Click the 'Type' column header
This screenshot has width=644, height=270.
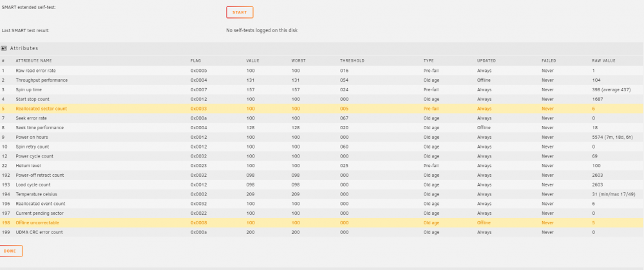tap(428, 60)
